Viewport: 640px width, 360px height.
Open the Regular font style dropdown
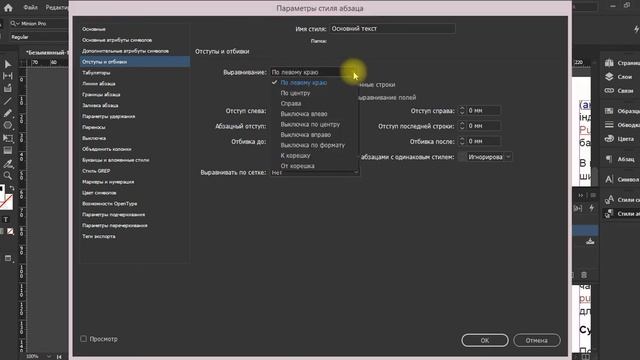[39, 37]
